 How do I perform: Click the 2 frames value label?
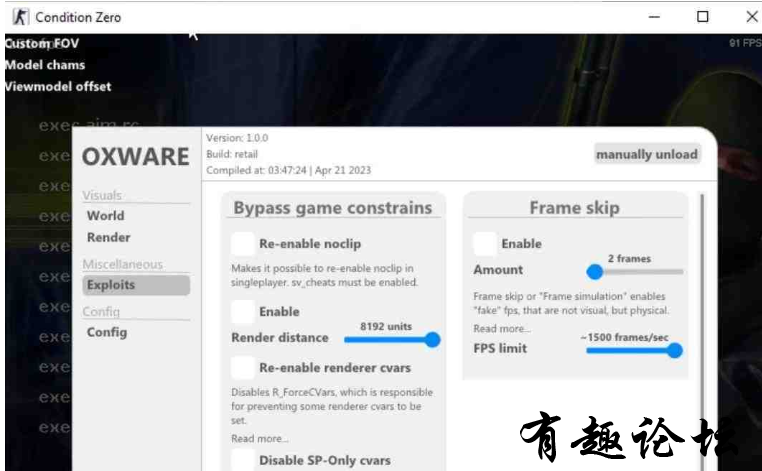coord(629,259)
